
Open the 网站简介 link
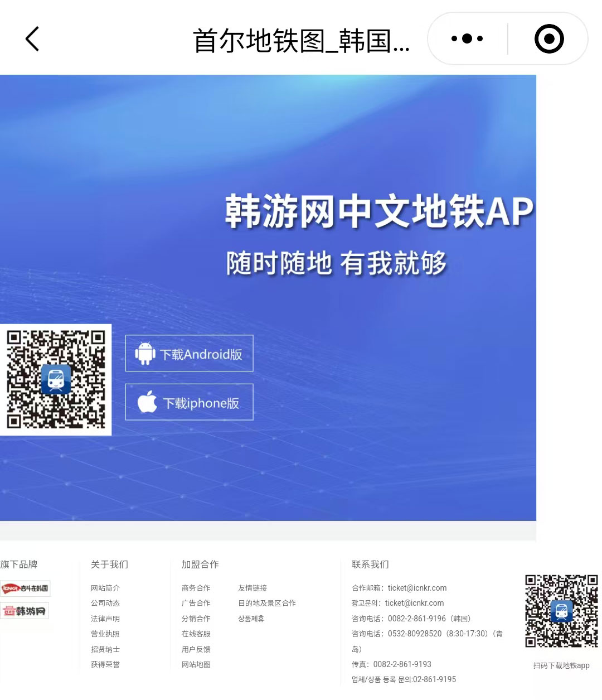[x=105, y=588]
